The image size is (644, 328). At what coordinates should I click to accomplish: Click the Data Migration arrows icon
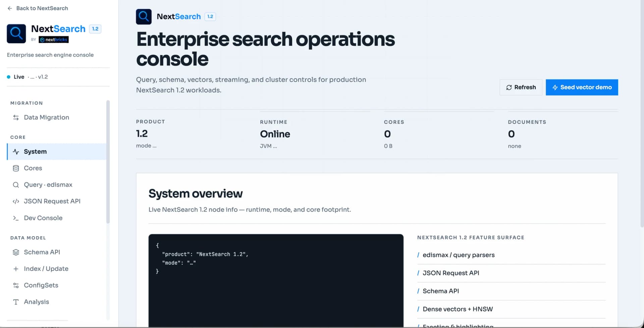[16, 118]
